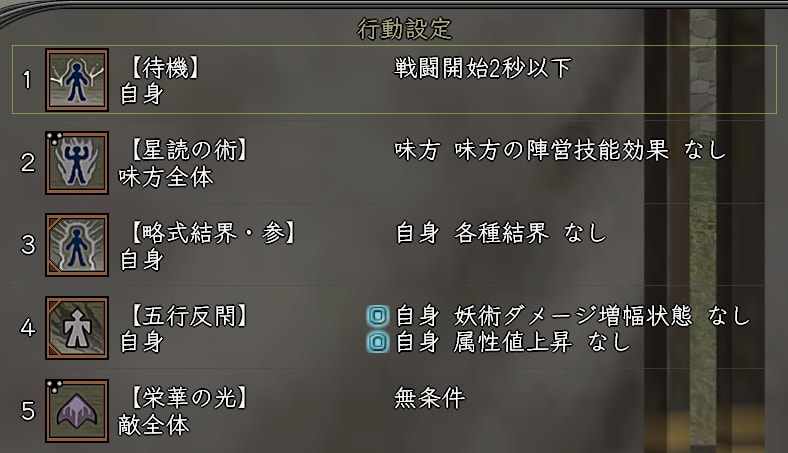The width and height of the screenshot is (788, 453).
Task: Open the 略式結界・参 barrier skill icon
Action: [77, 245]
